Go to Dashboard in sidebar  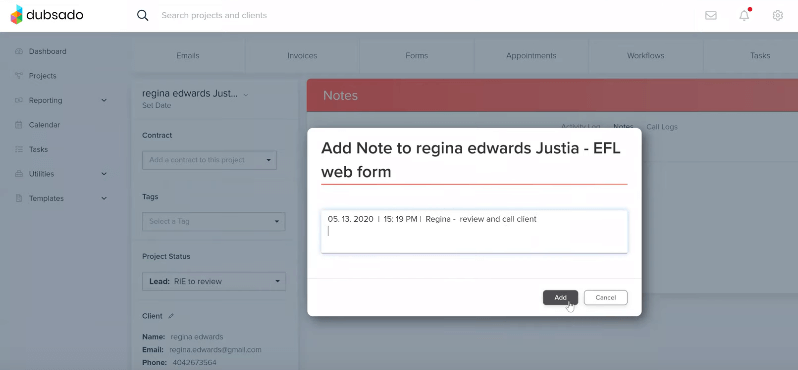pos(48,51)
